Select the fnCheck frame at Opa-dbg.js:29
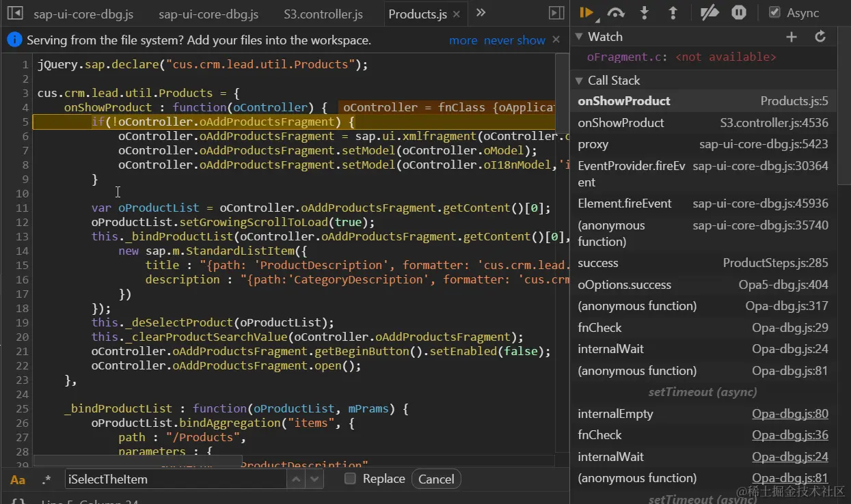 tap(703, 328)
